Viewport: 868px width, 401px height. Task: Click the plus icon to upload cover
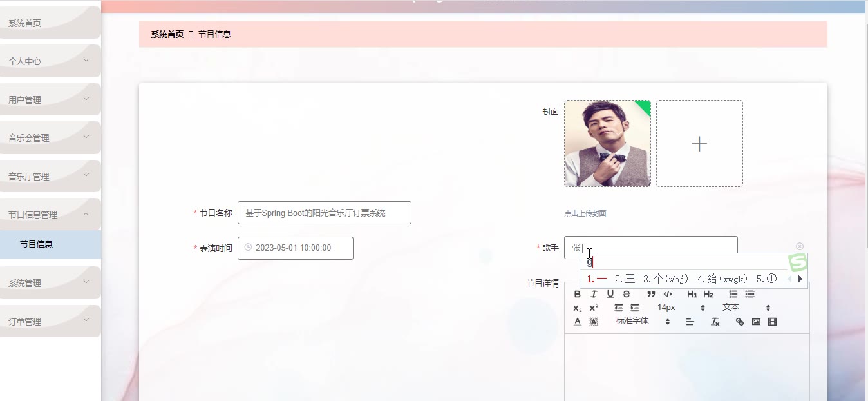(x=699, y=144)
